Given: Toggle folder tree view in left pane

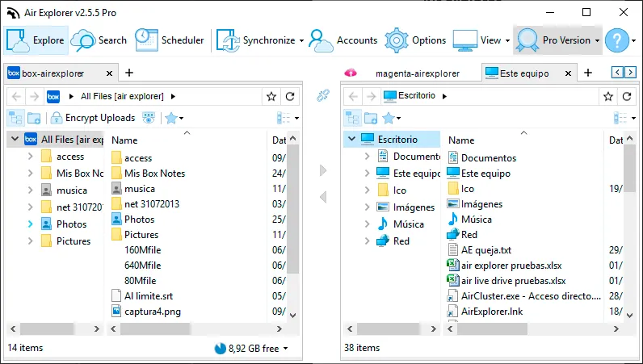Looking at the screenshot, I should pyautogui.click(x=16, y=119).
